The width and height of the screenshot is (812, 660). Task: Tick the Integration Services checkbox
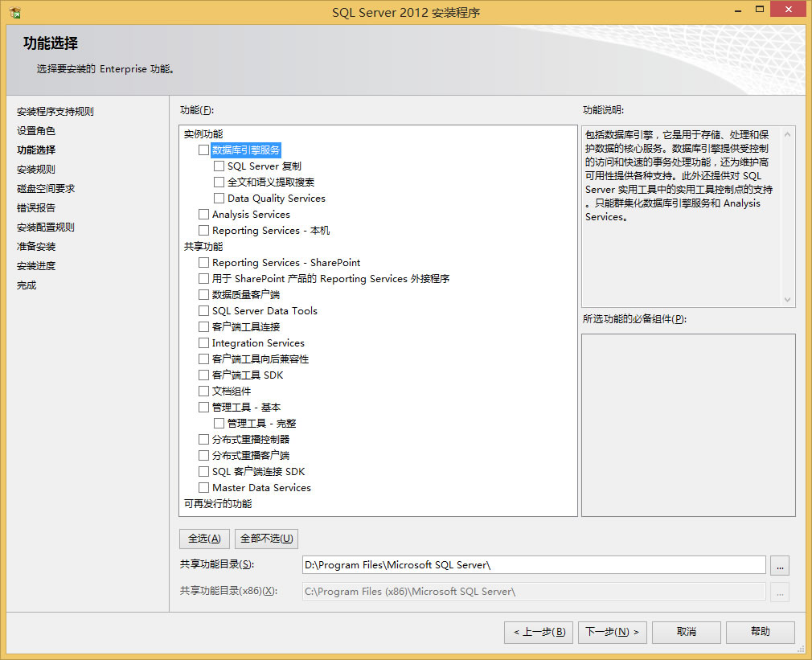click(x=203, y=342)
